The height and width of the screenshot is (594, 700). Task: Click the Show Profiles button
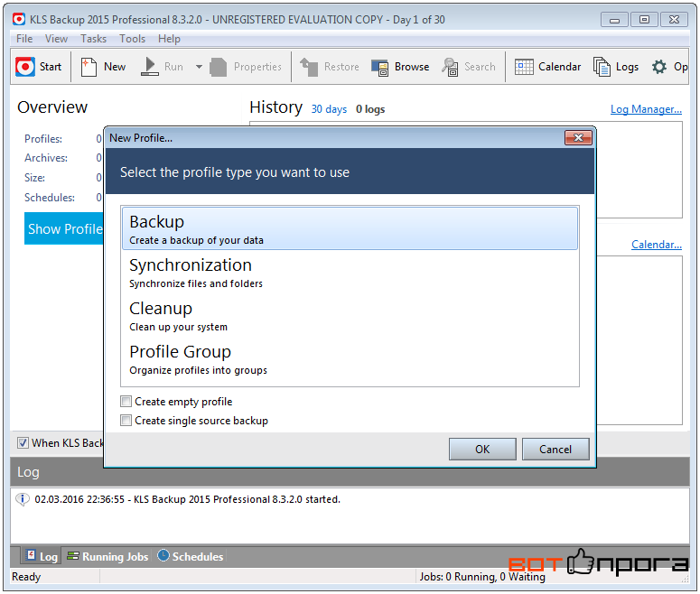tap(64, 228)
